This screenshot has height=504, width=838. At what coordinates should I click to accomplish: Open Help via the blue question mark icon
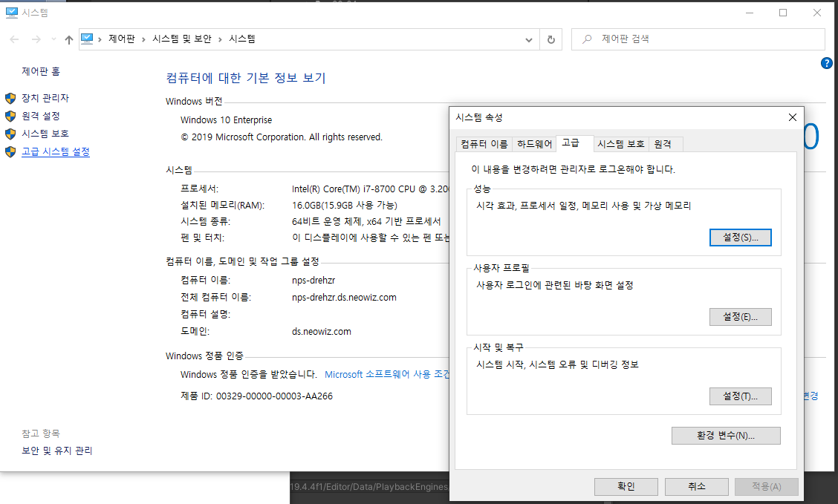(827, 63)
